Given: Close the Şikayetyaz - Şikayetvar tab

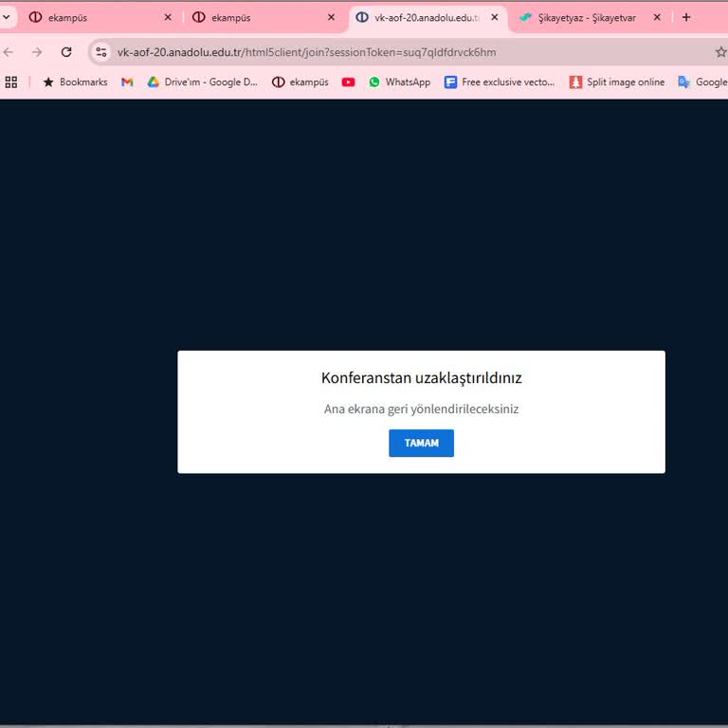Looking at the screenshot, I should coord(657,18).
